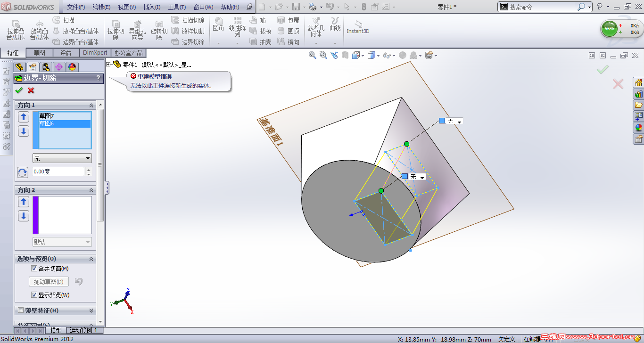Choose the 包覆 wrap tool
644x343 pixels.
point(289,20)
